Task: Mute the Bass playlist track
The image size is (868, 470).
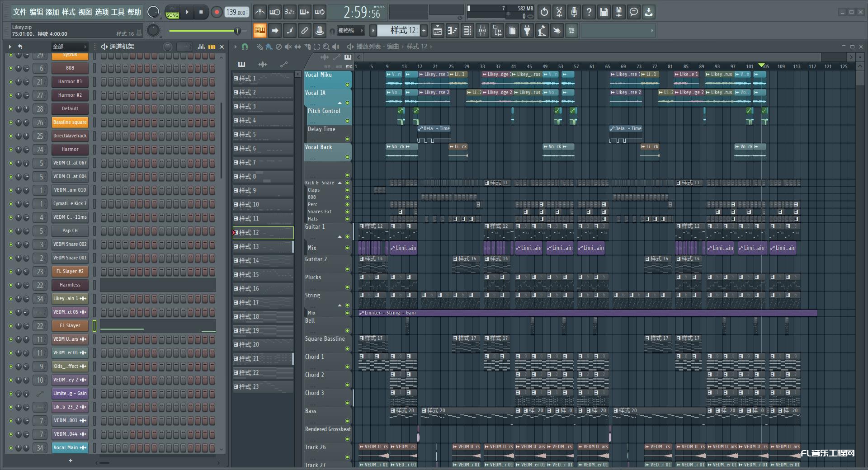Action: [x=347, y=421]
